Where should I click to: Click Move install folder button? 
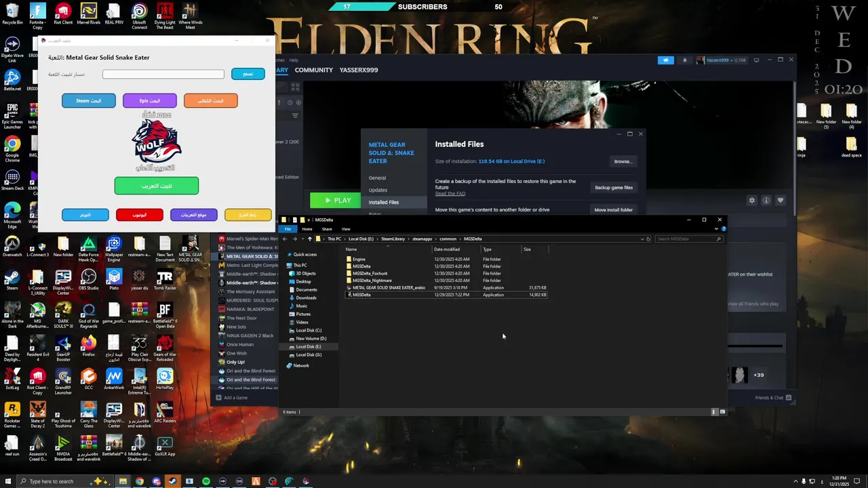(614, 210)
